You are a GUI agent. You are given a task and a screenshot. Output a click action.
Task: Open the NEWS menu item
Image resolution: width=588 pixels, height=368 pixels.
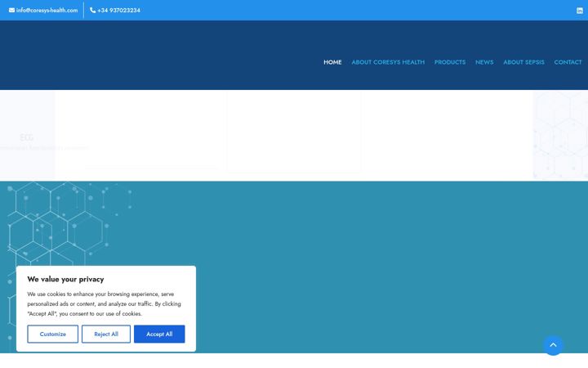click(484, 62)
